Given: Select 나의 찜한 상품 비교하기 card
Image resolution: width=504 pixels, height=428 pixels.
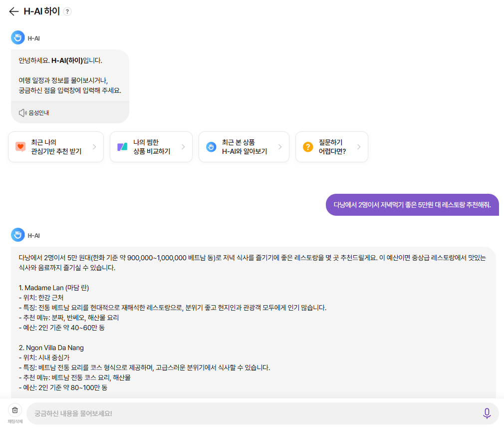Looking at the screenshot, I should pos(151,147).
